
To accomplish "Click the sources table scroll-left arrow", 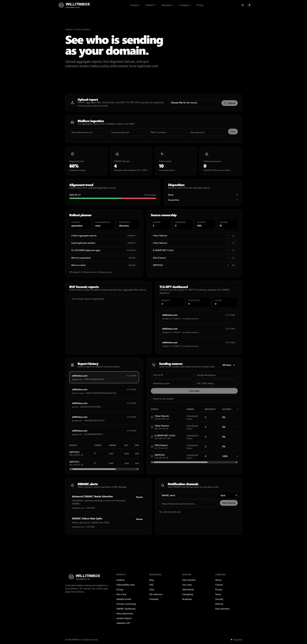I will tap(152, 462).
